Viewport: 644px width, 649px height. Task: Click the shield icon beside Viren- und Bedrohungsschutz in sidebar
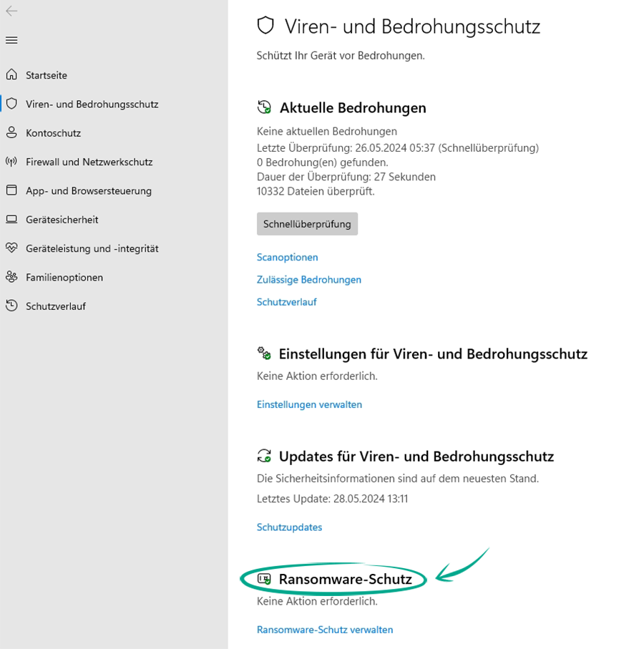(11, 104)
